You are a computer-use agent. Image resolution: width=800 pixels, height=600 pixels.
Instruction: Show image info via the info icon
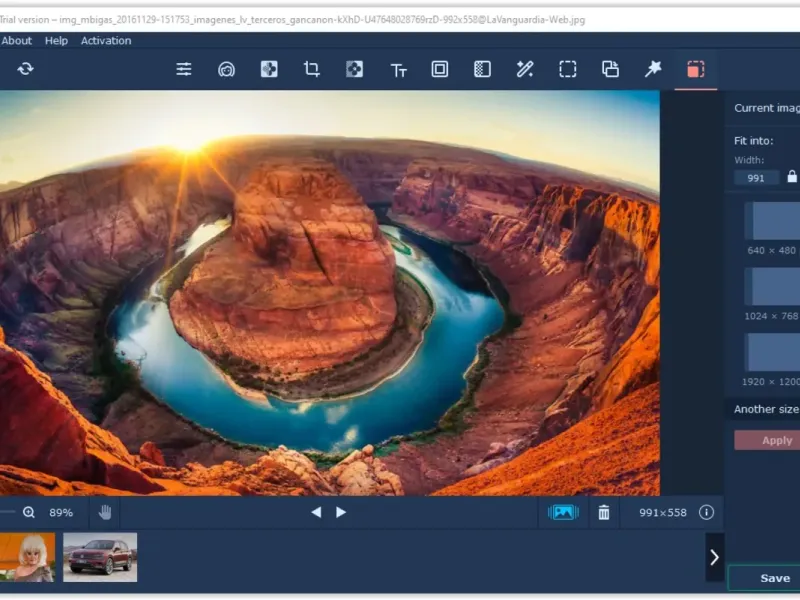point(706,512)
